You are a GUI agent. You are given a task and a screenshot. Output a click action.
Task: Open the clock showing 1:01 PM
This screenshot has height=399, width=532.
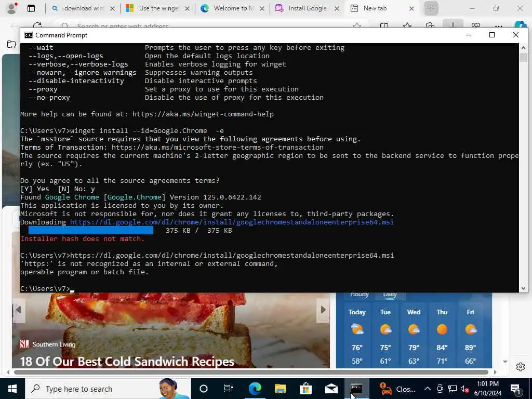pos(487,389)
